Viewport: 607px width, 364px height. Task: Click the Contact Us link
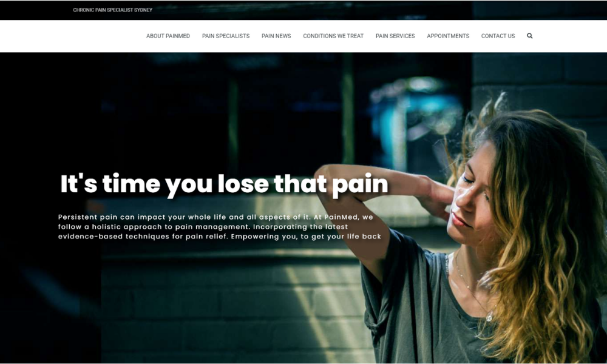tap(498, 36)
